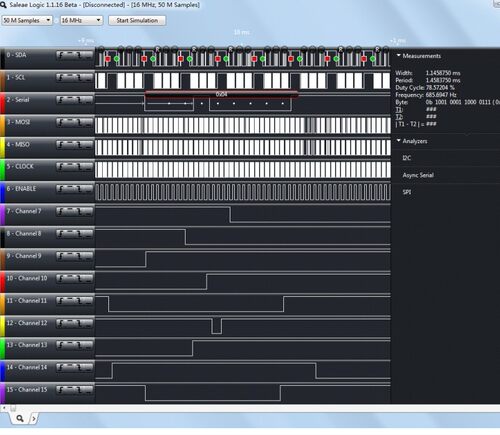Collapse the Measurements panel
This screenshot has width=500, height=435.
[x=399, y=55]
